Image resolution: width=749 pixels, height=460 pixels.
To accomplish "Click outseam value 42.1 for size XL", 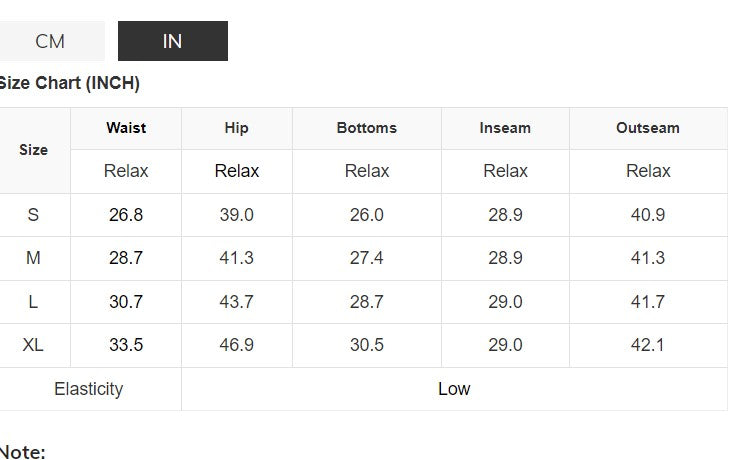I will (x=648, y=345).
